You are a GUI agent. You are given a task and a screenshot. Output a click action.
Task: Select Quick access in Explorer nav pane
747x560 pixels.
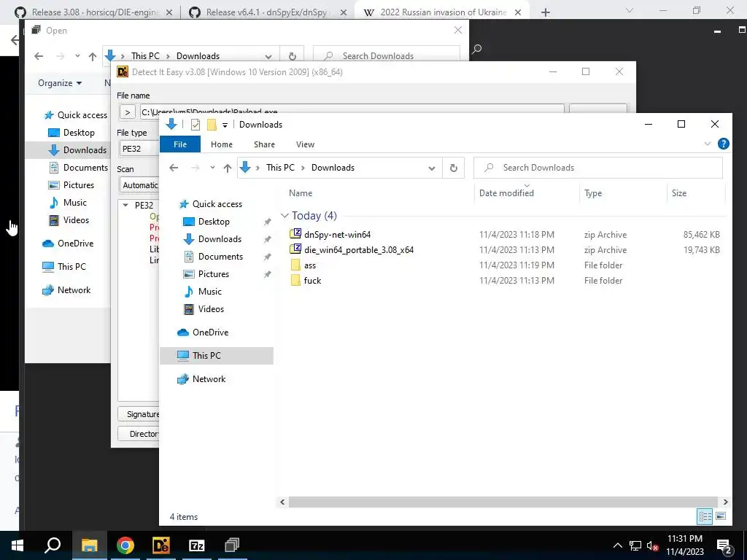pyautogui.click(x=217, y=204)
